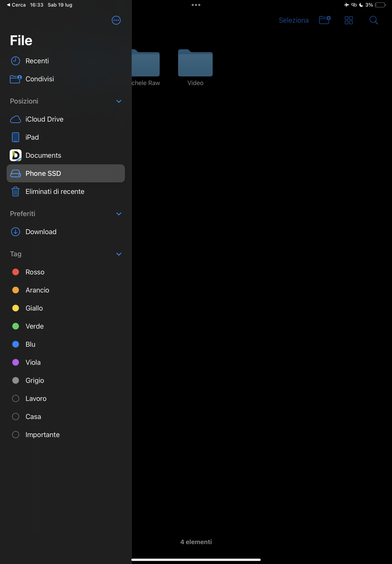Click the iPad device icon
Screen dimensions: 392x564
tap(16, 137)
